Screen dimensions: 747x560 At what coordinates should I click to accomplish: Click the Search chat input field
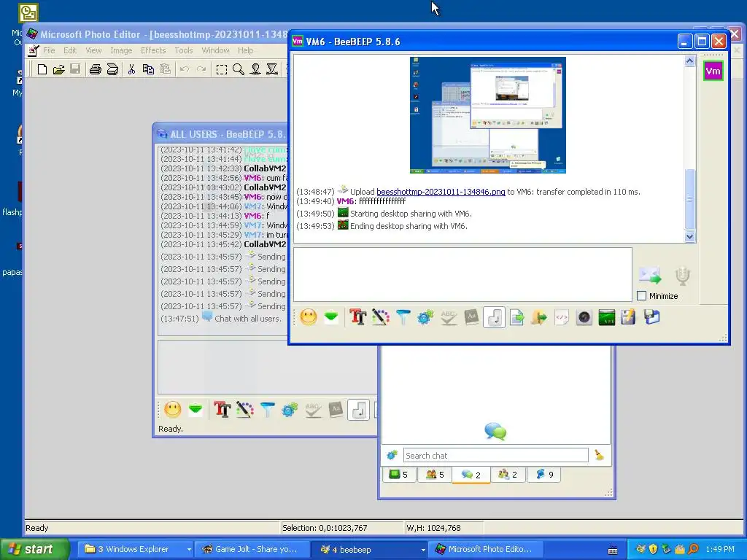pos(495,455)
